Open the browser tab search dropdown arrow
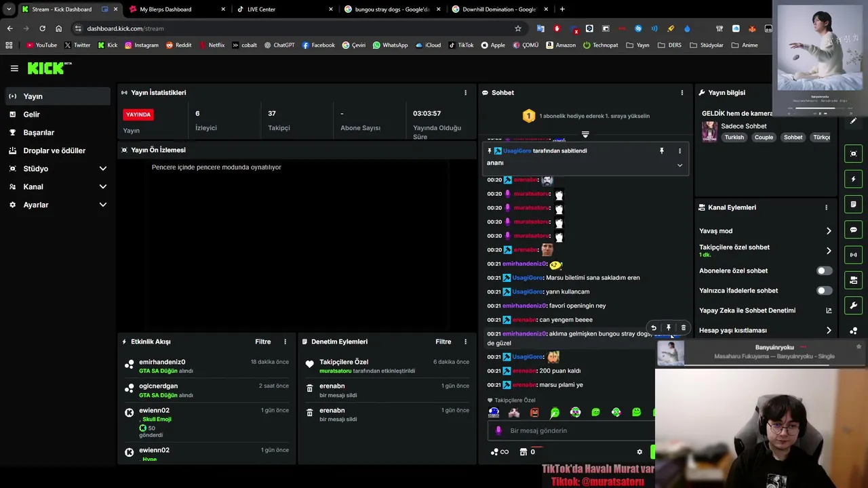Image resolution: width=868 pixels, height=488 pixels. tap(9, 9)
